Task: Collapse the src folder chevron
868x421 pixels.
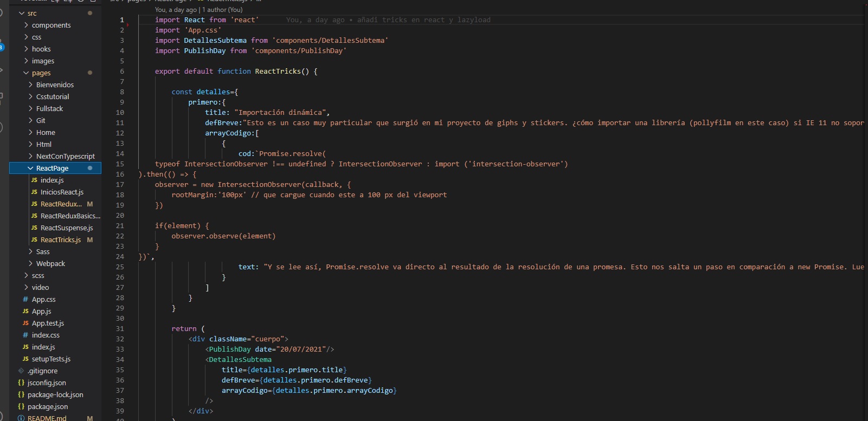Action: (x=22, y=13)
